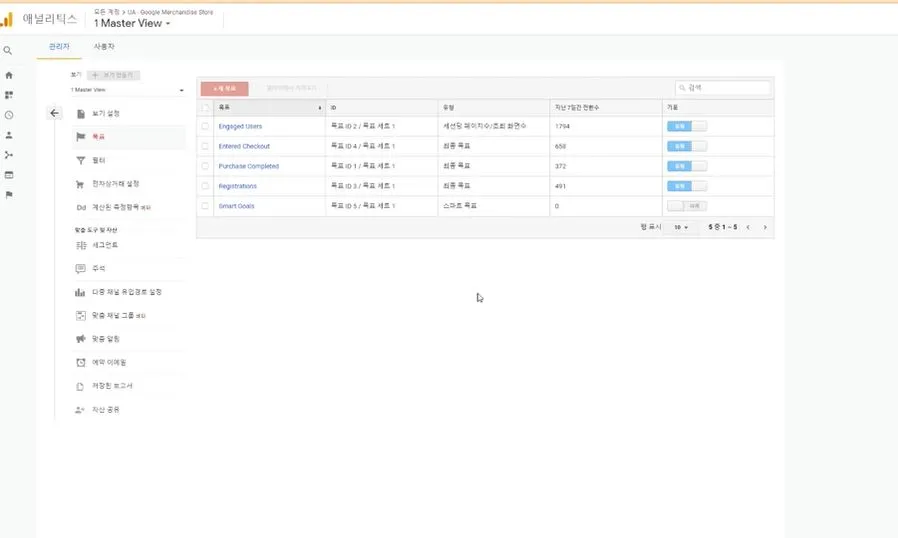This screenshot has height=538, width=898.
Task: Click the ID column header
Action: (381, 108)
